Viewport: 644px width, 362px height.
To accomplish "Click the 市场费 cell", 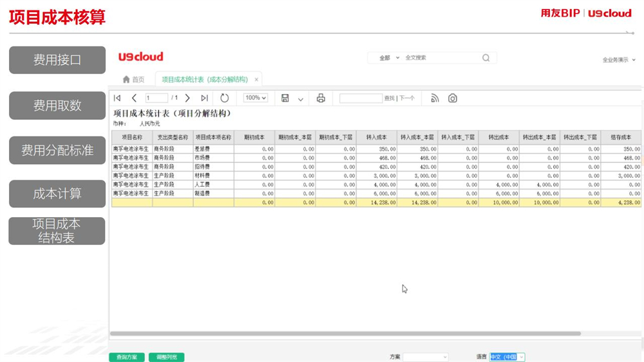I will pos(213,158).
